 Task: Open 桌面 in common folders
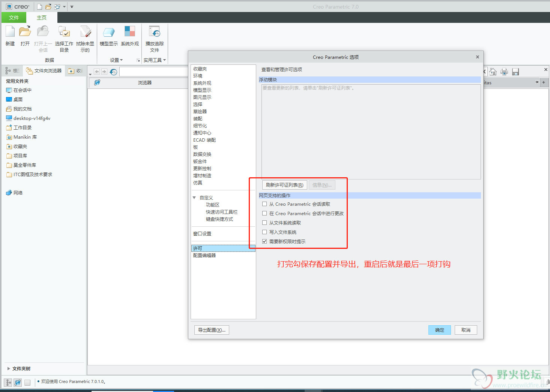pyautogui.click(x=14, y=99)
